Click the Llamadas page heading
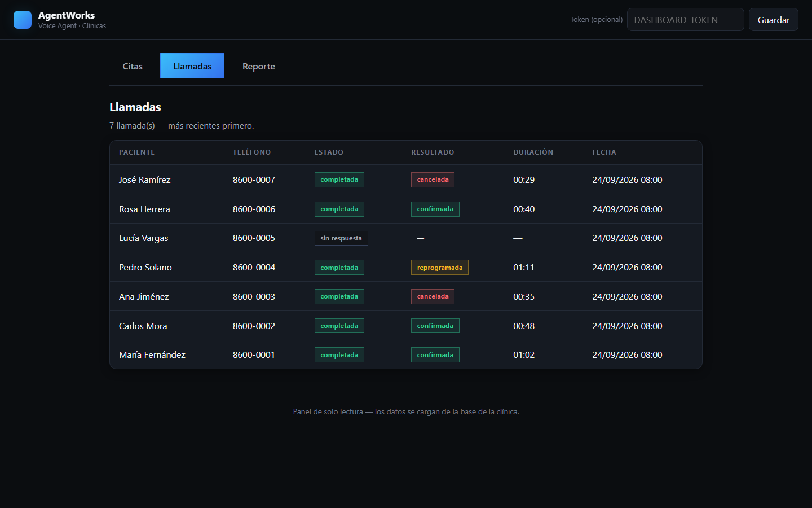Viewport: 812px width, 508px height. click(135, 107)
